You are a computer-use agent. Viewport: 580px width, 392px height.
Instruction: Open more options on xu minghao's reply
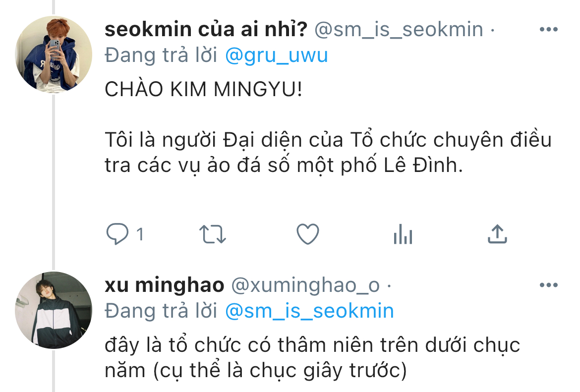pyautogui.click(x=548, y=285)
